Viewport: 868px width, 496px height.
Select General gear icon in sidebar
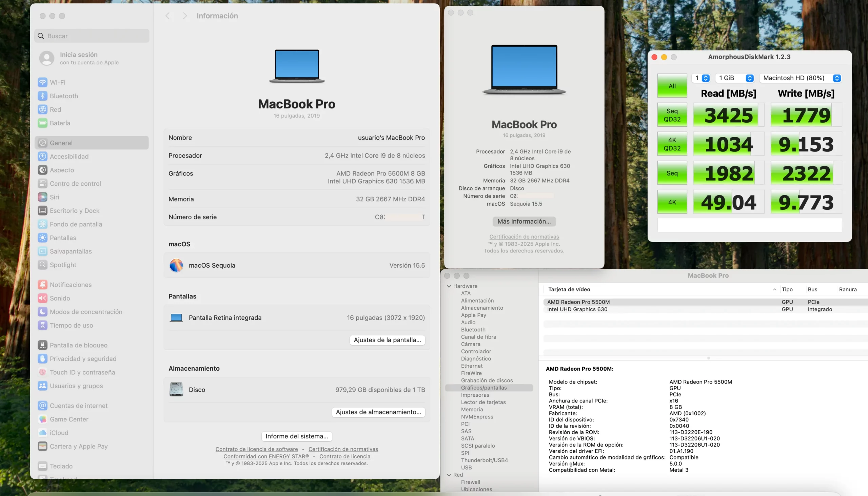(42, 143)
